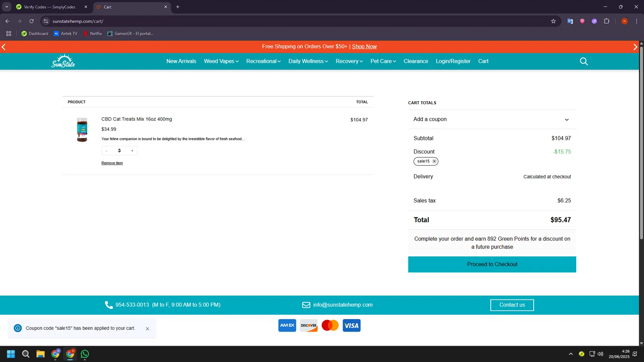Viewport: 644px width, 362px height.
Task: Select the Cart browser tab
Action: pos(131,7)
